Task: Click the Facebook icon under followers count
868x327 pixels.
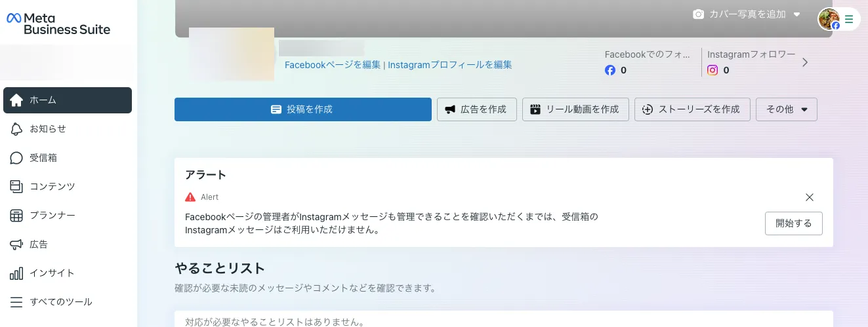Action: [x=610, y=70]
